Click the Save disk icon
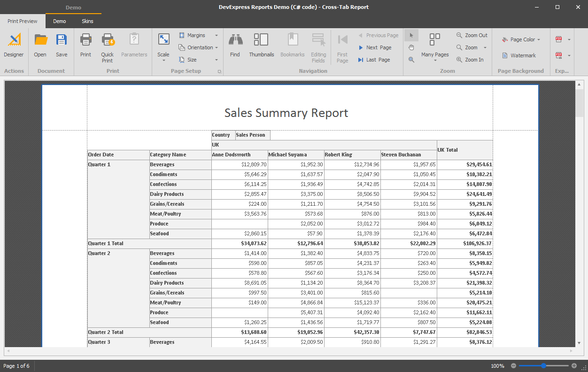Screen dimensions: 588x372 (62, 40)
